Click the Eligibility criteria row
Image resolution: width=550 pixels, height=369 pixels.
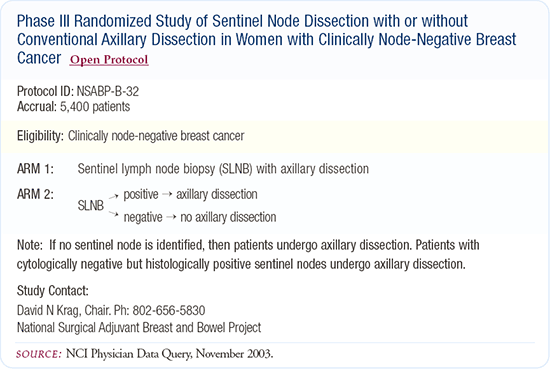click(275, 136)
